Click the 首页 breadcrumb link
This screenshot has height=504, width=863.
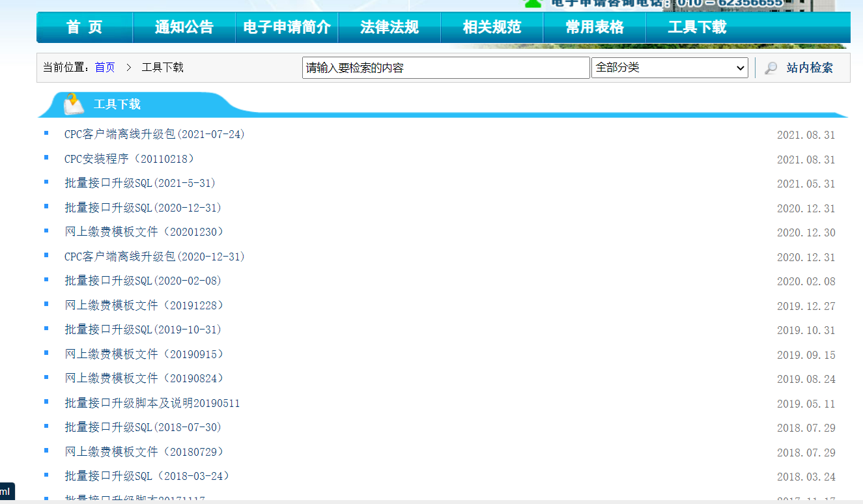pyautogui.click(x=105, y=67)
